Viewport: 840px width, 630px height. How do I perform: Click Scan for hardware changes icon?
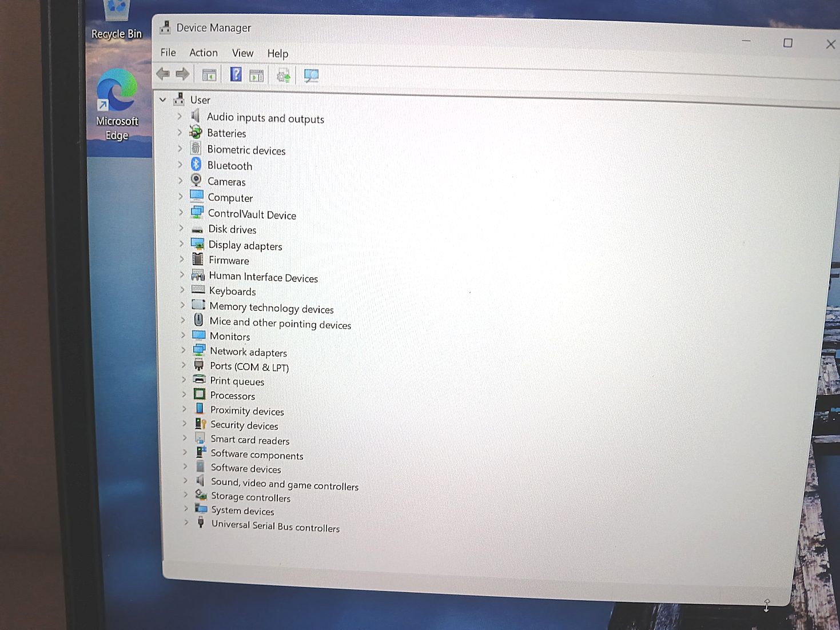tap(311, 75)
